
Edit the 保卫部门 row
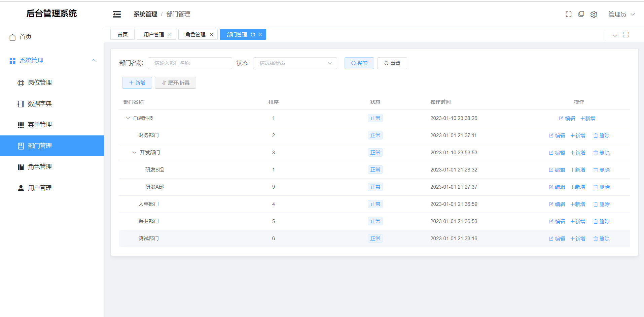tap(557, 221)
